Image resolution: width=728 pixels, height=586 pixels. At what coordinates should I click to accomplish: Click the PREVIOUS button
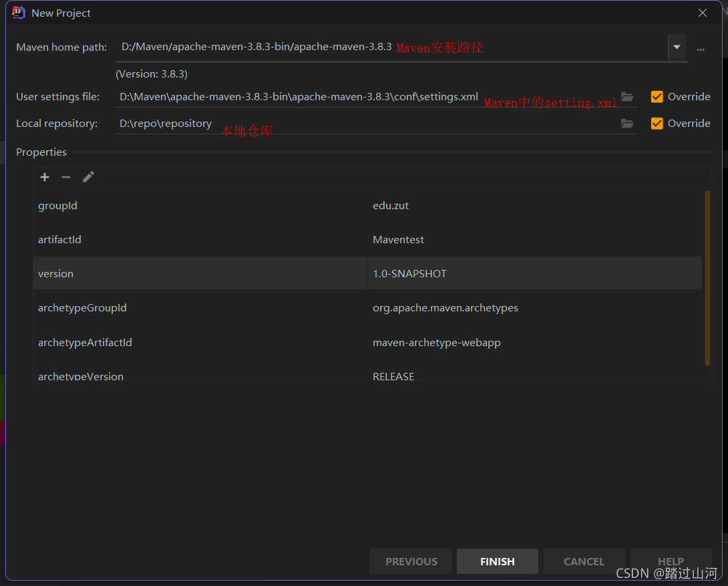(x=411, y=561)
